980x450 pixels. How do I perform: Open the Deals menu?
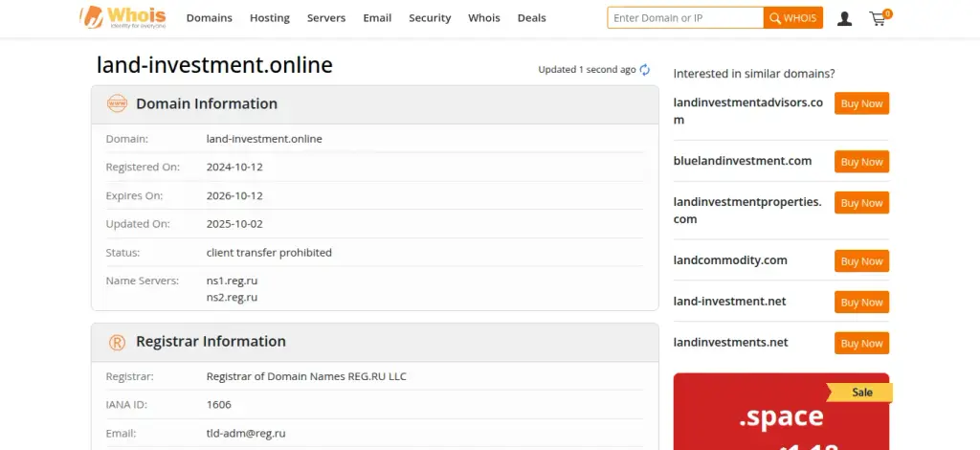pyautogui.click(x=532, y=18)
